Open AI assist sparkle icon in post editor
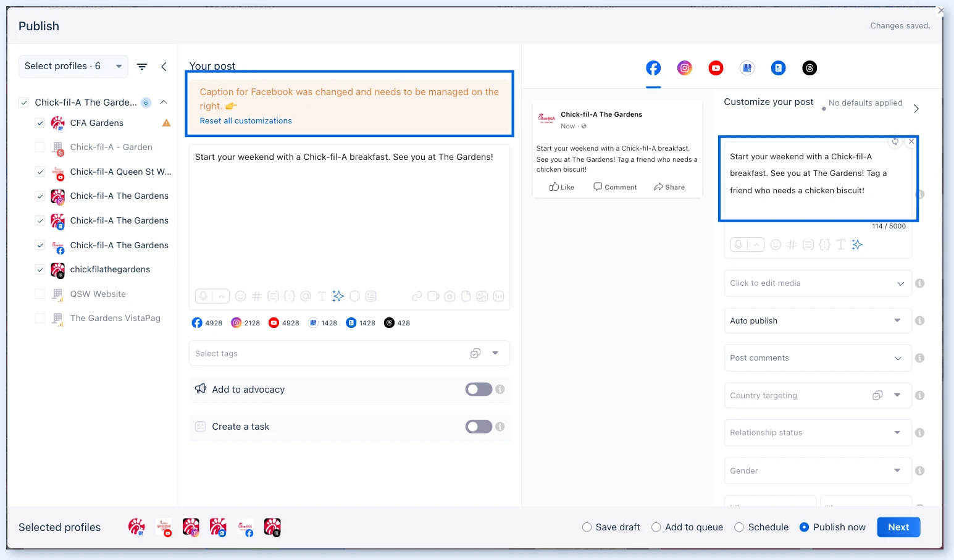This screenshot has height=560, width=954. pyautogui.click(x=338, y=296)
